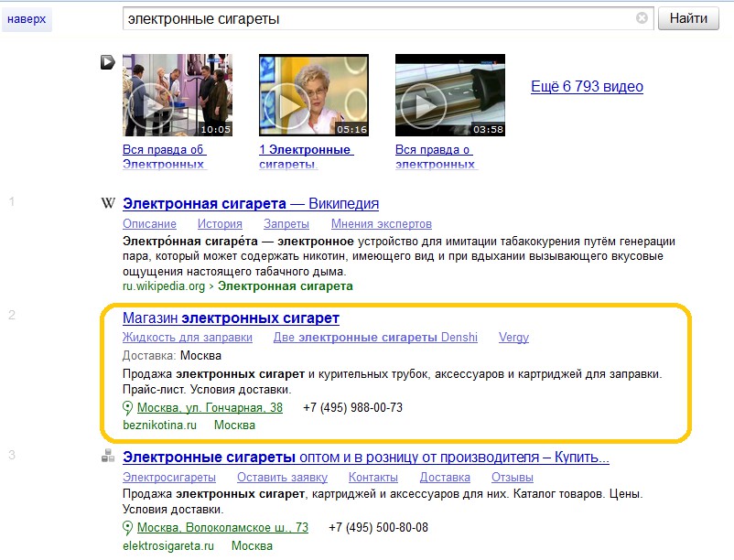
Task: Open the История sitelink
Action: [x=220, y=223]
